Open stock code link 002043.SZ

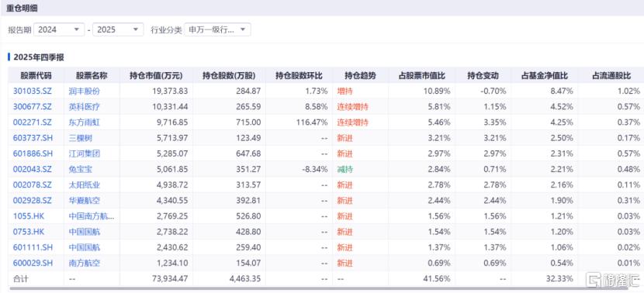pyautogui.click(x=32, y=169)
